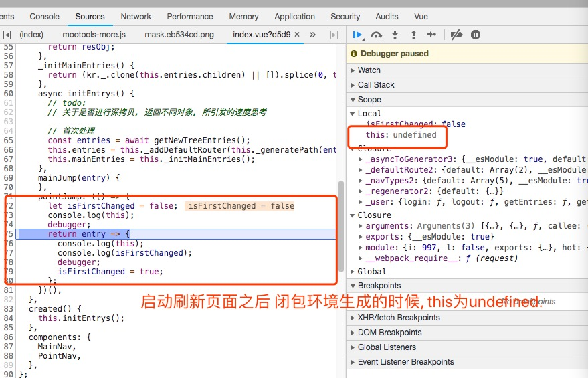Click 'PointNav,' on line 88

60,356
